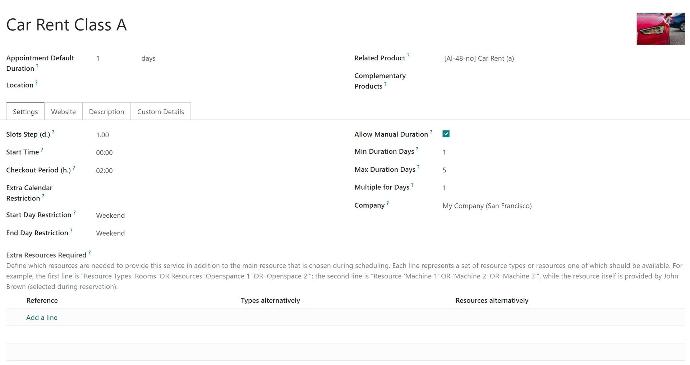This screenshot has width=690, height=365.
Task: Click the Types alternatively column header
Action: tap(270, 300)
